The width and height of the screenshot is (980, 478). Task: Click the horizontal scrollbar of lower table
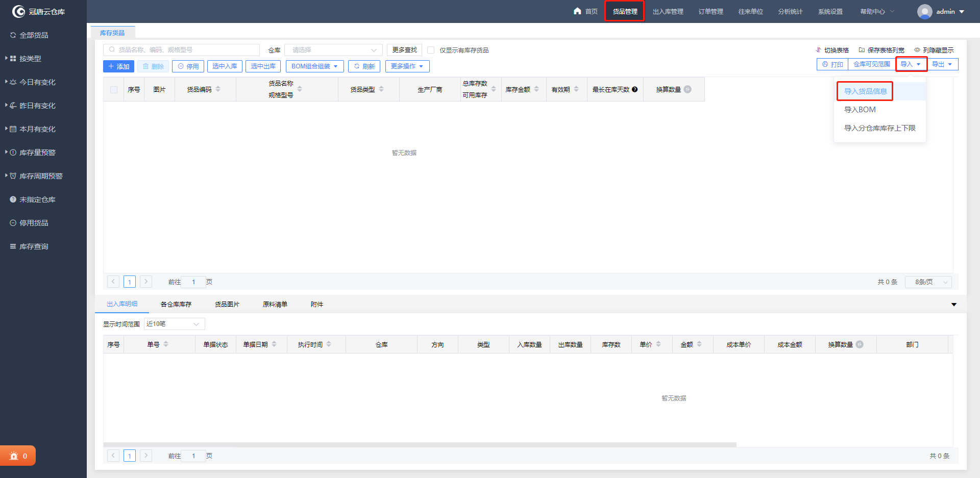(420, 445)
